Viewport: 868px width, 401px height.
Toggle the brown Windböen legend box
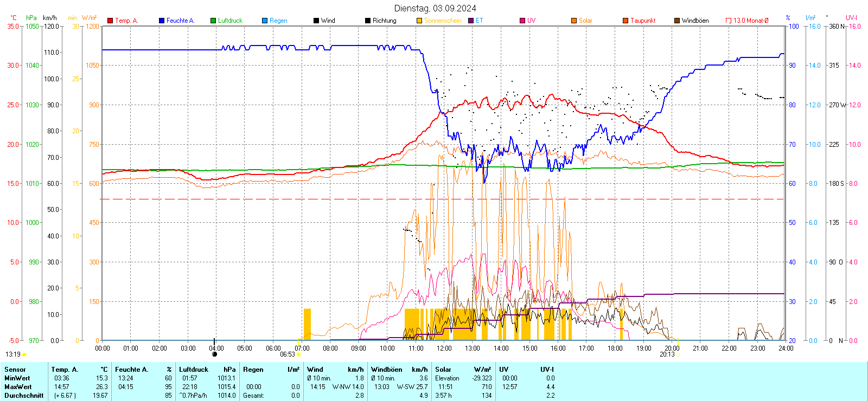677,21
